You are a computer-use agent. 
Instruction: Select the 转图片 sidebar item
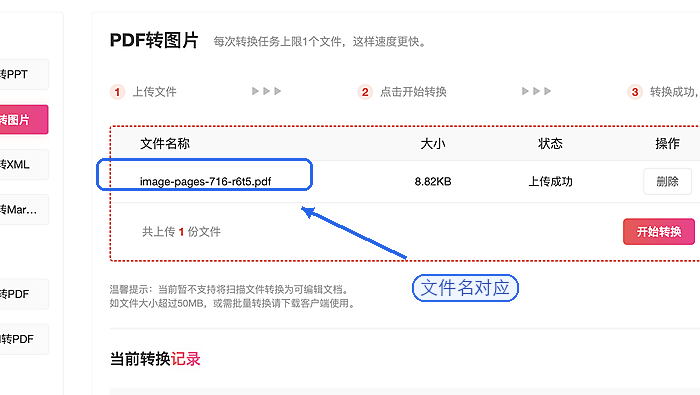pos(23,120)
